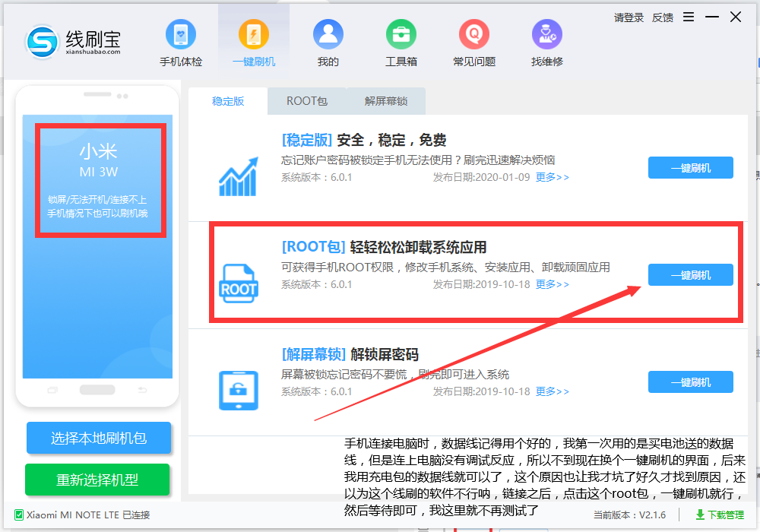Click the 小米 MI 3W device label
Viewport: 760px width, 532px height.
(99, 160)
